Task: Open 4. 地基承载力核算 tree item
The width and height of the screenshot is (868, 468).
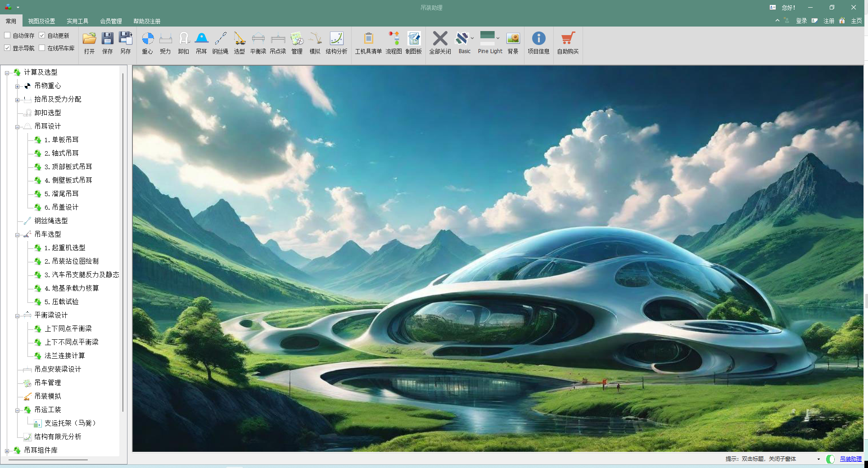Action: (71, 288)
